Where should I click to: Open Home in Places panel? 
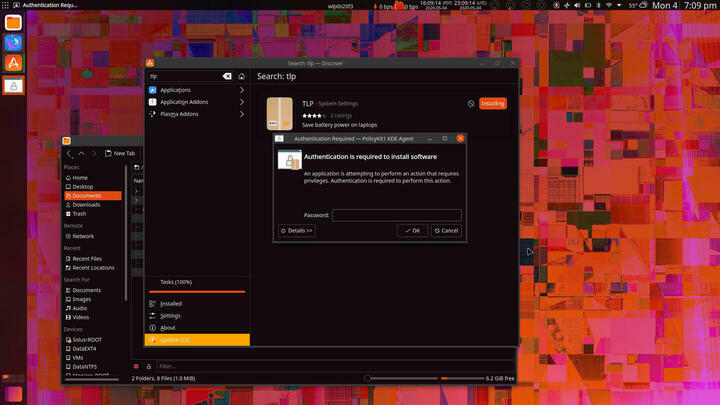pos(93,178)
